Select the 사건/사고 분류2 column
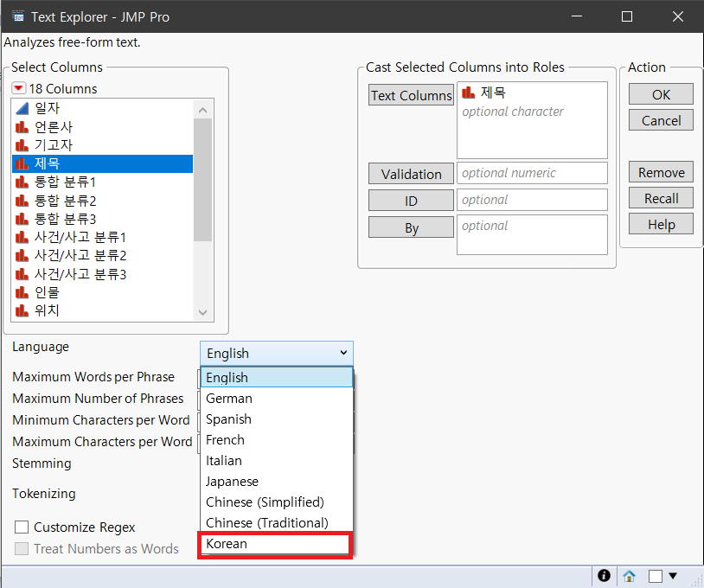 [102, 256]
